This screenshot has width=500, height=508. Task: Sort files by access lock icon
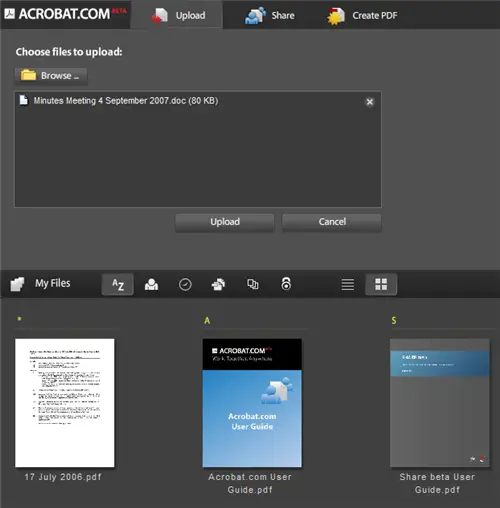click(286, 284)
